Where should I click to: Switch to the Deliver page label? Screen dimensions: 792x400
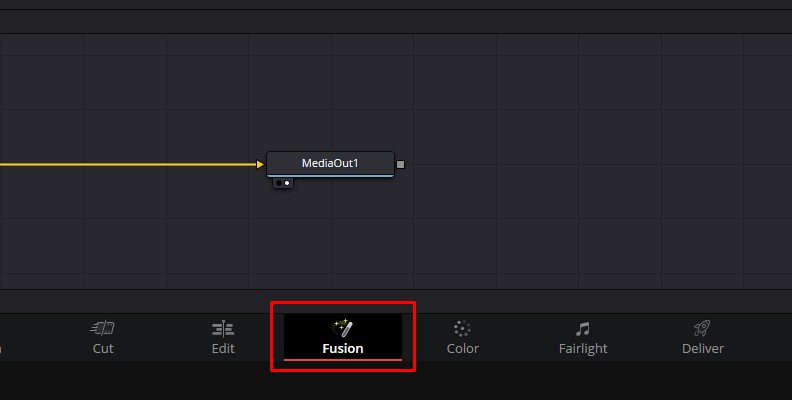(703, 348)
